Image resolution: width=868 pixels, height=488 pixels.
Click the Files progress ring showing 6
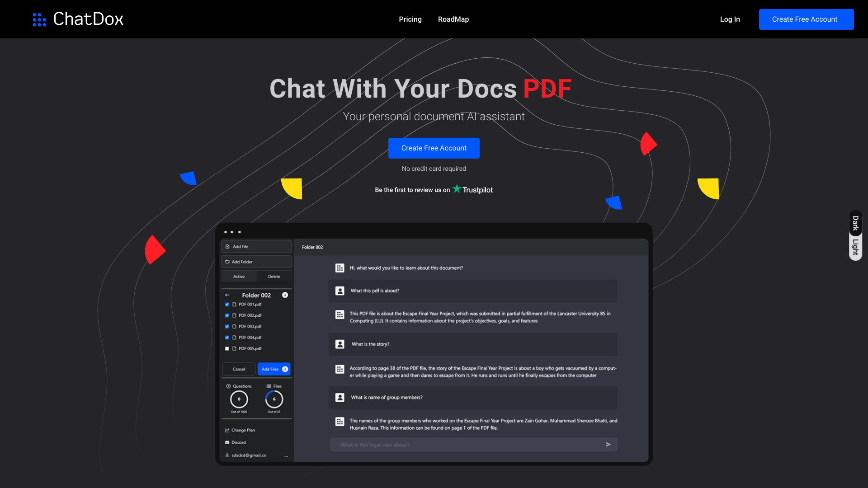tap(274, 399)
